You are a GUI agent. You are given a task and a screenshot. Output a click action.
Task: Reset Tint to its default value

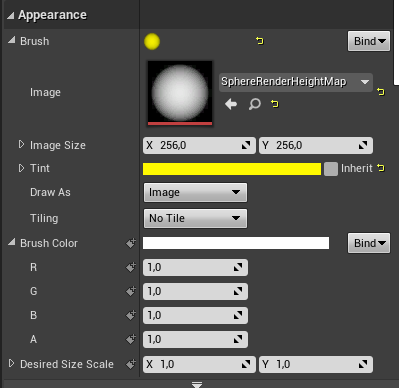click(x=381, y=168)
